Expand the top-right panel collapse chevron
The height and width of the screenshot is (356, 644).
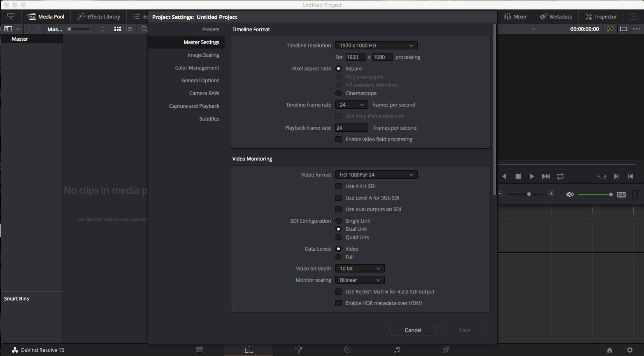click(x=633, y=16)
